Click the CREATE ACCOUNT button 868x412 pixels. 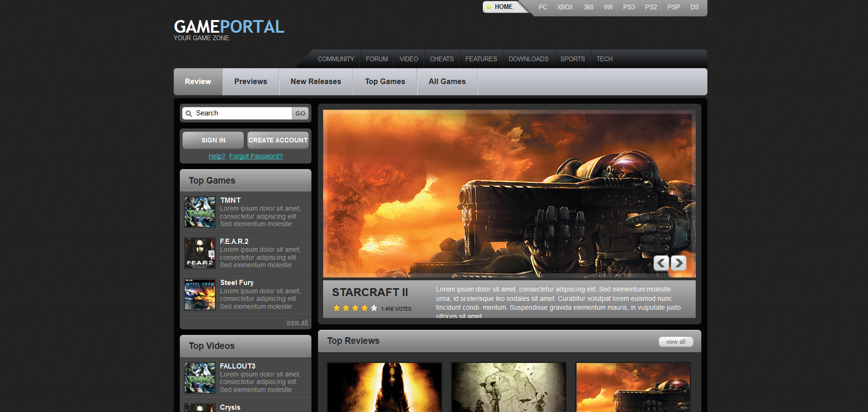coord(278,140)
